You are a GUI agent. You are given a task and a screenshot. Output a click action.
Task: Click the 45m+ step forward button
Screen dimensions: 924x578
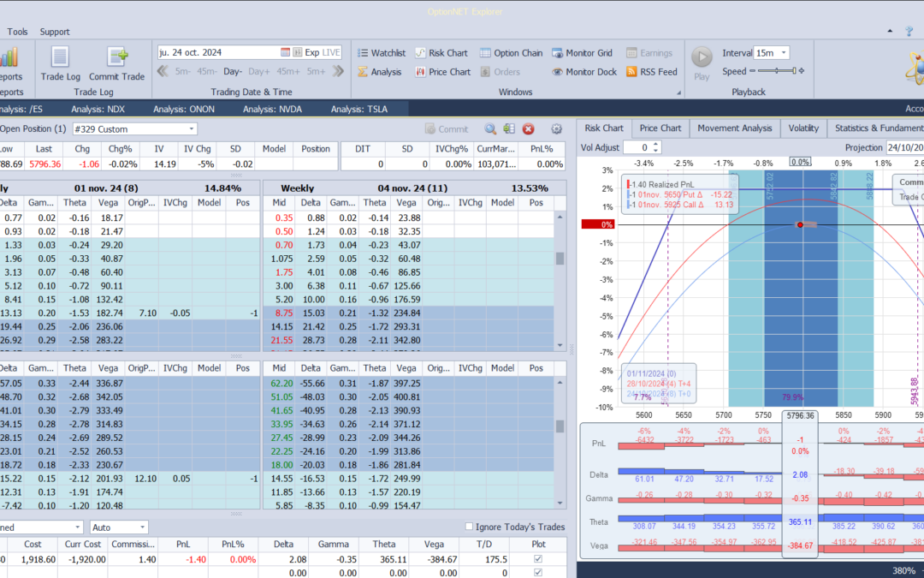(x=288, y=71)
